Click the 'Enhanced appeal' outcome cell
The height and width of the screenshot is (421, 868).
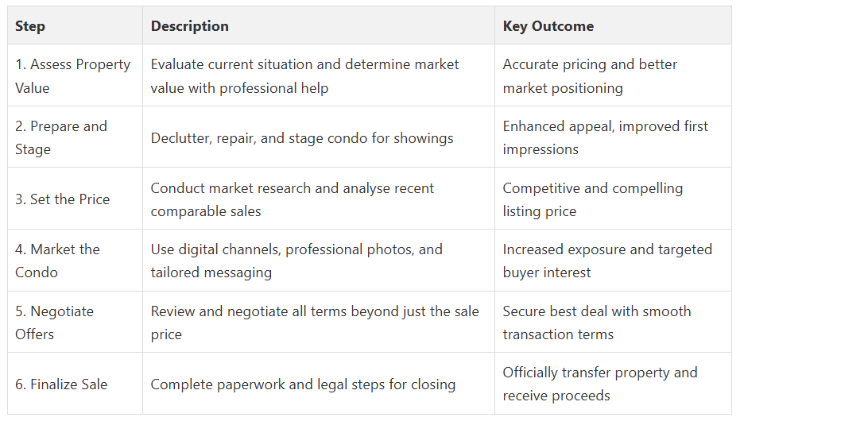[x=605, y=137]
